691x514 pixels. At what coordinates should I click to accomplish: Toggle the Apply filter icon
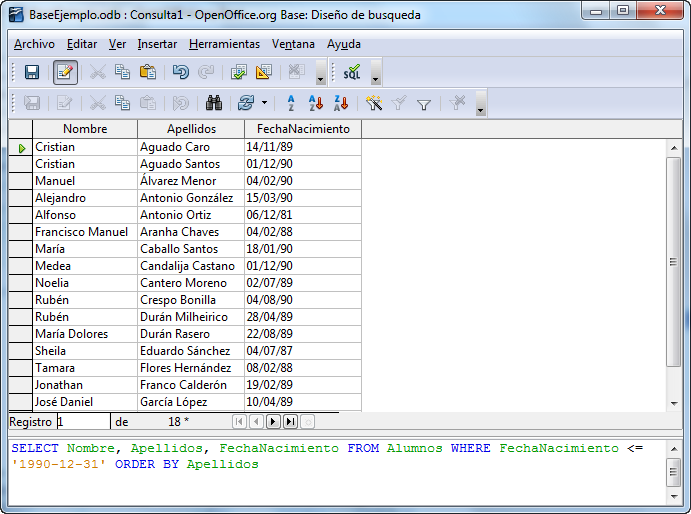(399, 103)
